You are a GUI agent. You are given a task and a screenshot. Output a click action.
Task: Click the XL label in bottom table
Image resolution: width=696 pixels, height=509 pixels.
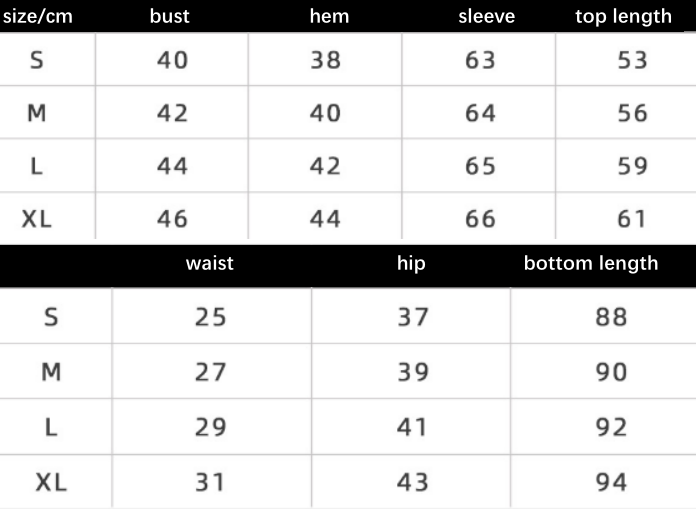pyautogui.click(x=51, y=482)
